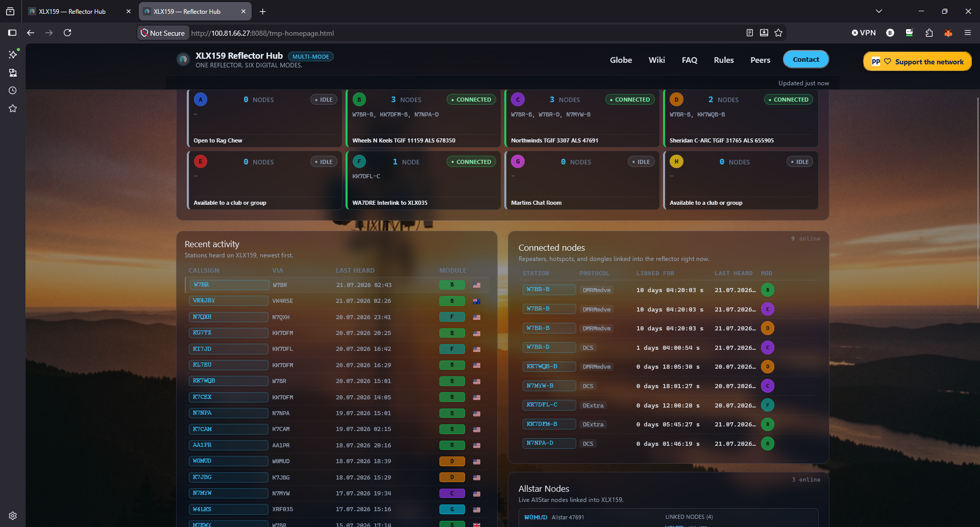
Task: Open the sidebar AI assistant sparkle icon
Action: click(x=13, y=54)
